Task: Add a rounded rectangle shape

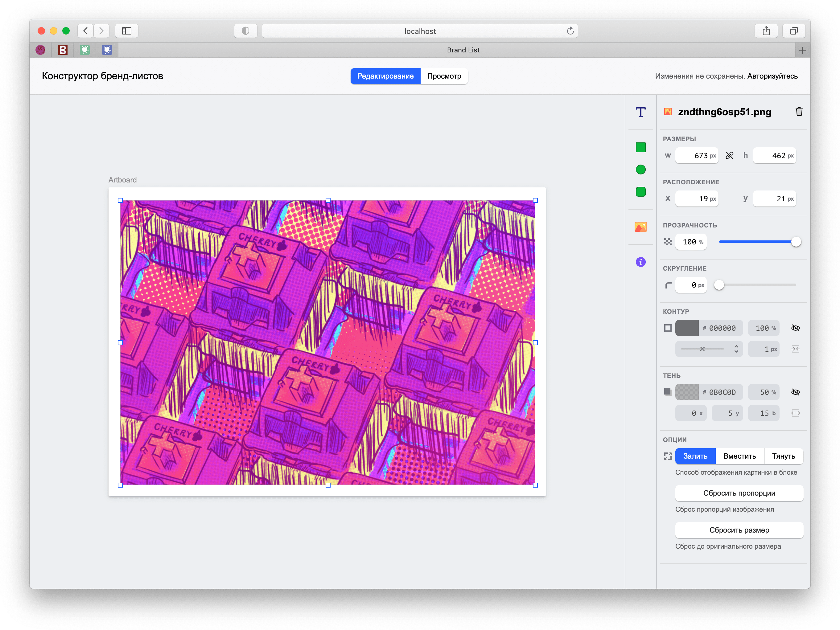Action: (640, 192)
